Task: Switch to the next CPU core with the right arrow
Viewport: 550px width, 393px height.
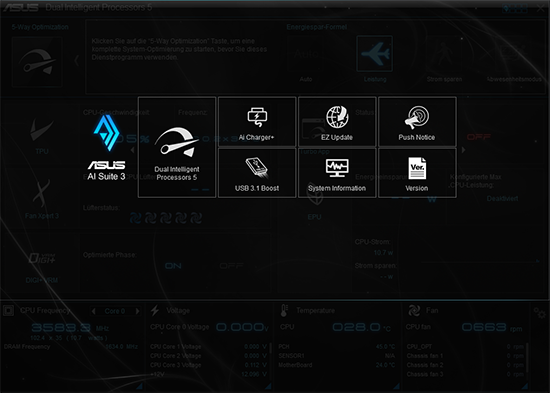Action: tap(138, 311)
